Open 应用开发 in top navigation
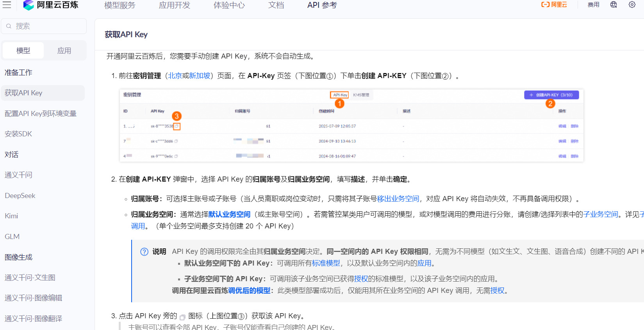The image size is (644, 330). coord(175,5)
